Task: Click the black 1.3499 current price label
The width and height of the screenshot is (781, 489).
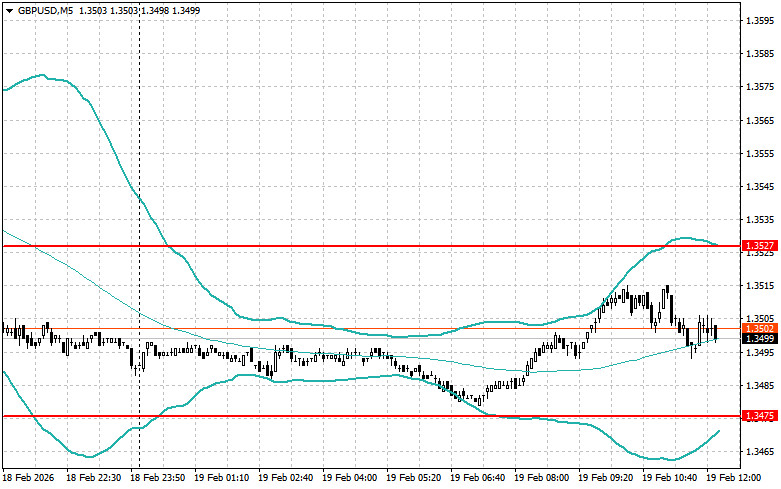Action: tap(760, 339)
